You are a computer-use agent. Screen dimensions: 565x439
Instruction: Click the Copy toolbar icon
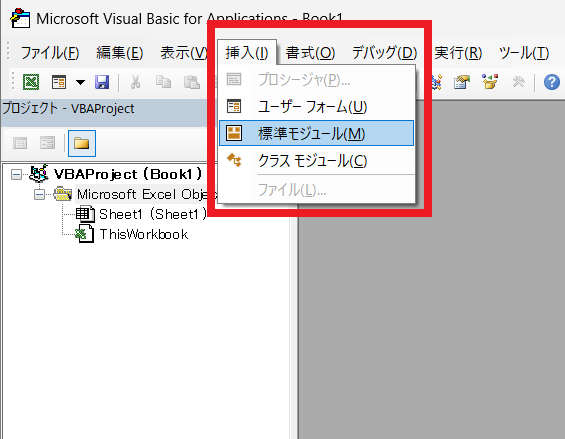(x=163, y=82)
